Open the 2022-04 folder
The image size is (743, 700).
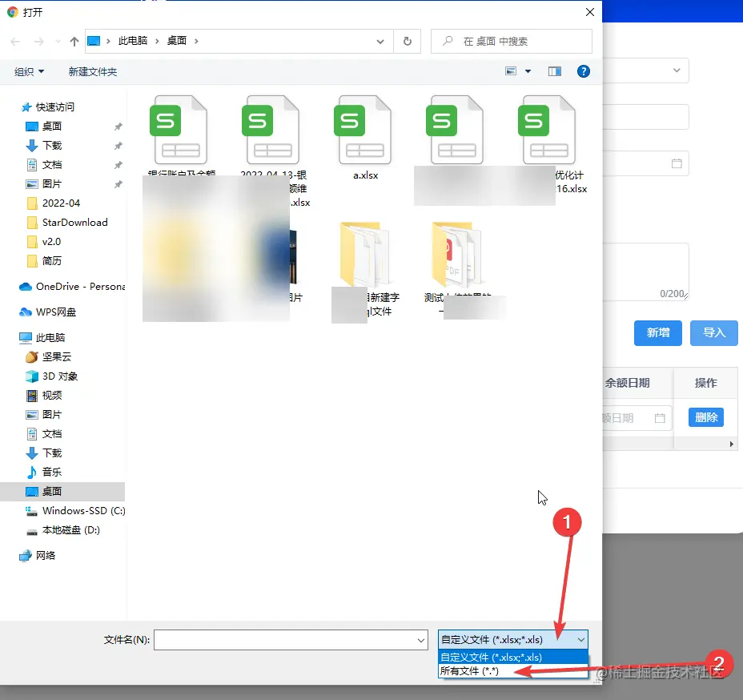[x=61, y=203]
